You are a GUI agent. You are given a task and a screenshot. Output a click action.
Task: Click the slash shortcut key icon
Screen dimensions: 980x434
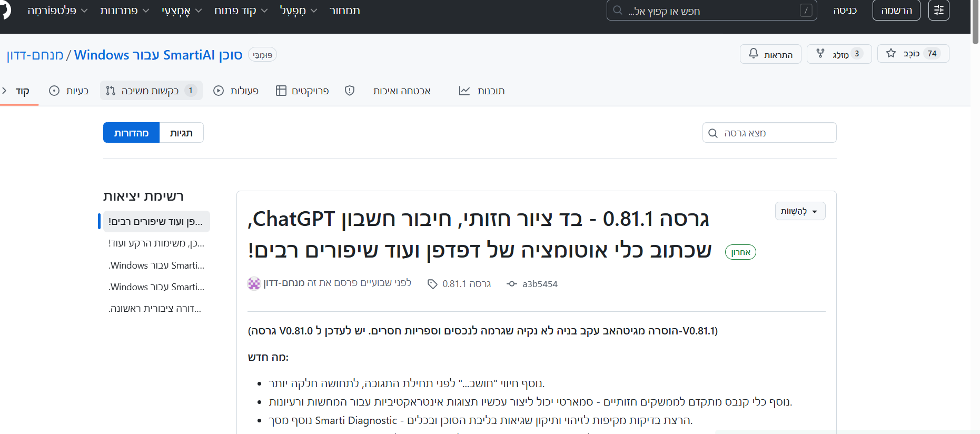point(806,11)
